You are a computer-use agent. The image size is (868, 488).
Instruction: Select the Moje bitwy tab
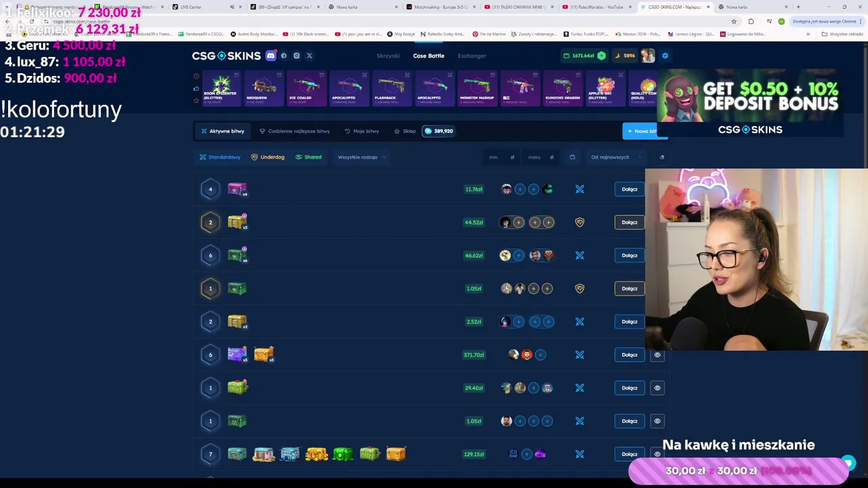(x=361, y=131)
